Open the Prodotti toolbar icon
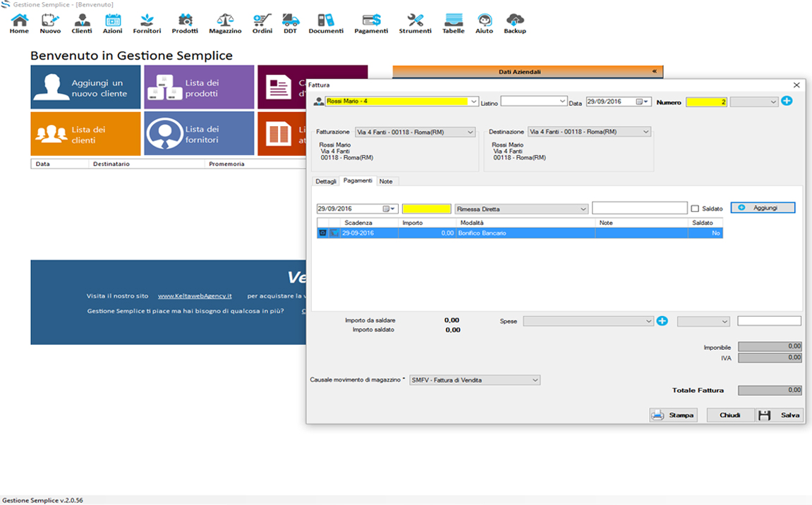Image resolution: width=812 pixels, height=505 pixels. [x=185, y=24]
